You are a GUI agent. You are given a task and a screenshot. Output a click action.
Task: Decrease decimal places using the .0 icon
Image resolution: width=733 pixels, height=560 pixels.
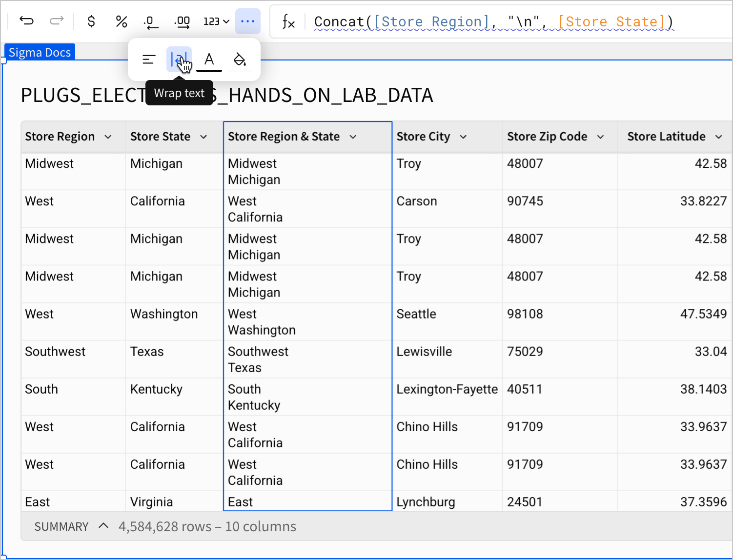click(151, 21)
